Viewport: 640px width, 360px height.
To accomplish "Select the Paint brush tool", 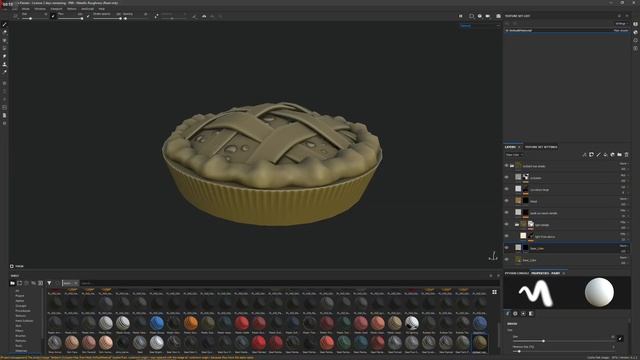I will pos(4,24).
